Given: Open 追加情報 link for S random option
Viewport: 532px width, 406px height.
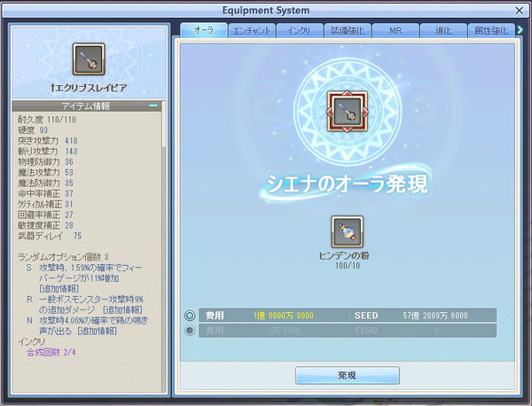Looking at the screenshot, I should 58,289.
